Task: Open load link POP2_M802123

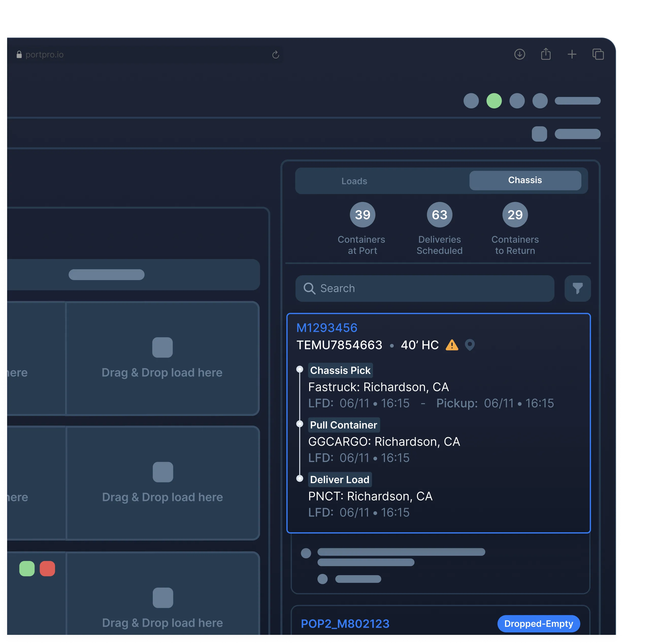Action: (x=345, y=623)
